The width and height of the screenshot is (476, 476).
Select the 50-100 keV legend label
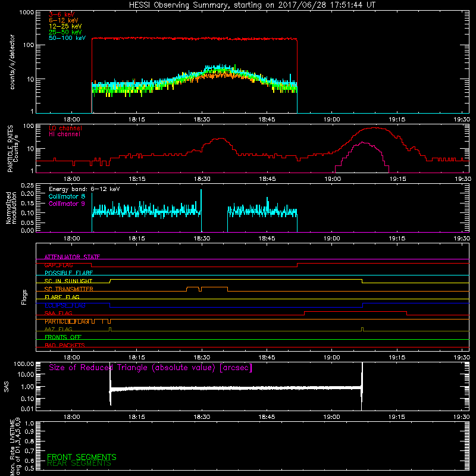[67, 38]
